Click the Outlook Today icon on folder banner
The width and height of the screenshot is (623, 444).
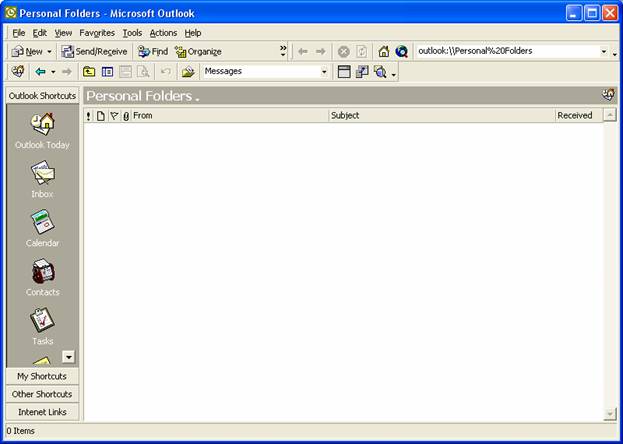[x=608, y=95]
